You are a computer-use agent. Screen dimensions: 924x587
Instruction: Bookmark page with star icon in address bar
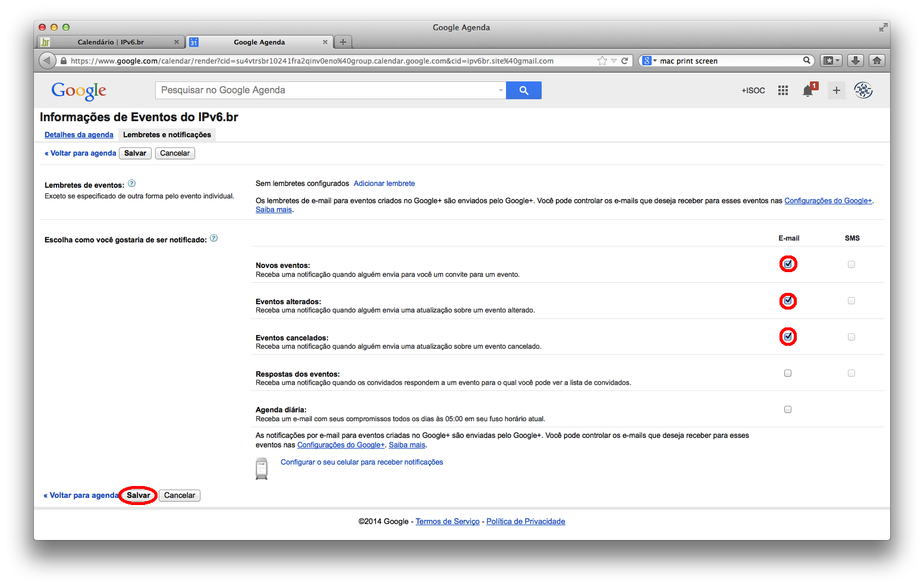click(602, 61)
